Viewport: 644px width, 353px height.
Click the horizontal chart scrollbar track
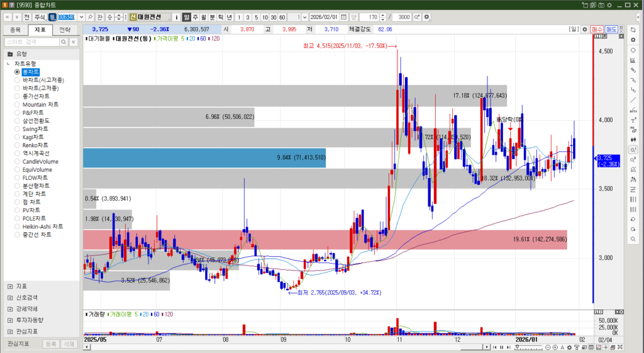[x=314, y=348]
